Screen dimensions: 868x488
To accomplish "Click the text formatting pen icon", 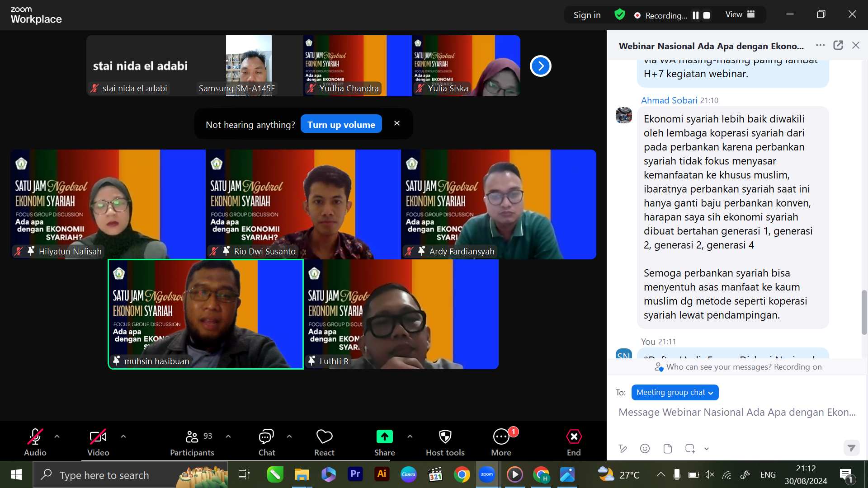I will 623,448.
